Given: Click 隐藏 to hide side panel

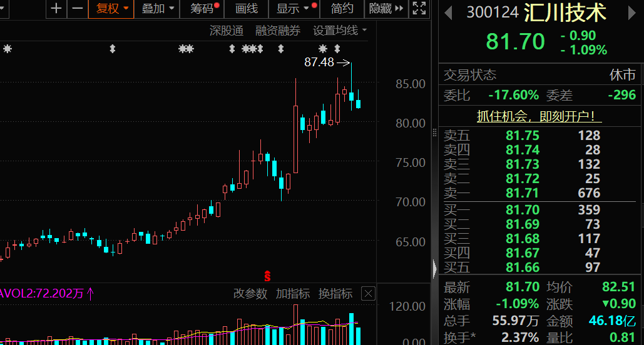Looking at the screenshot, I should (x=386, y=9).
